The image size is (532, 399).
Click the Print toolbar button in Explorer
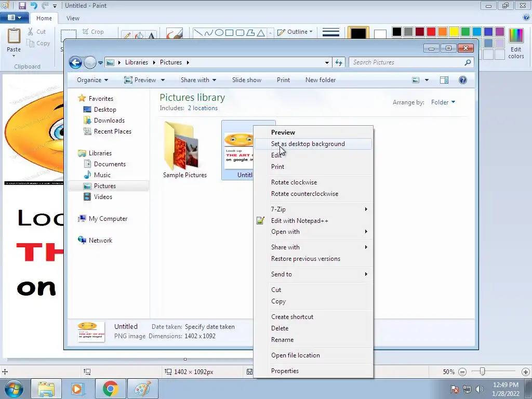283,80
